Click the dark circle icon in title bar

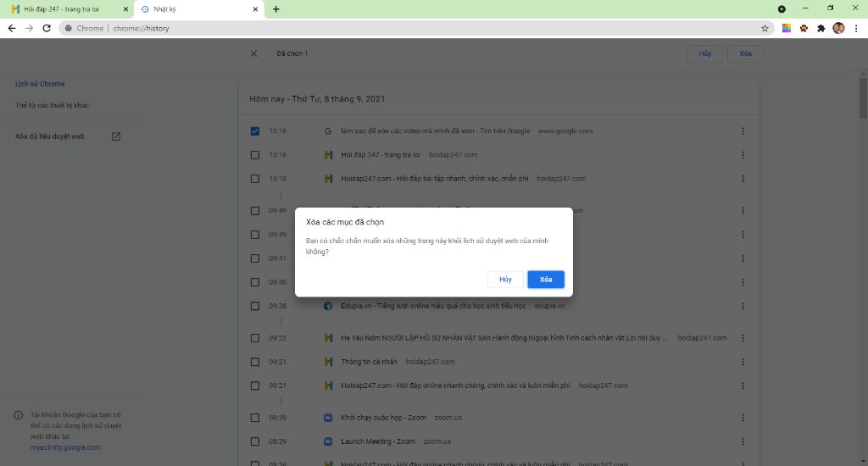pos(782,8)
